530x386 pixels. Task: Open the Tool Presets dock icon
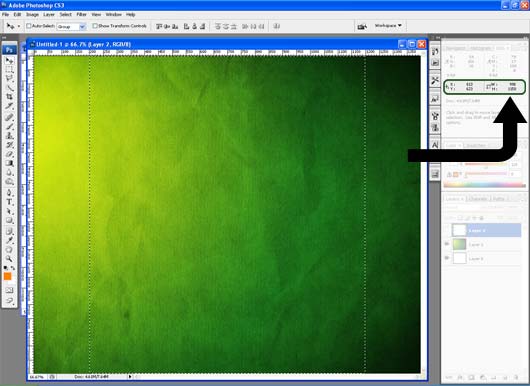435,80
